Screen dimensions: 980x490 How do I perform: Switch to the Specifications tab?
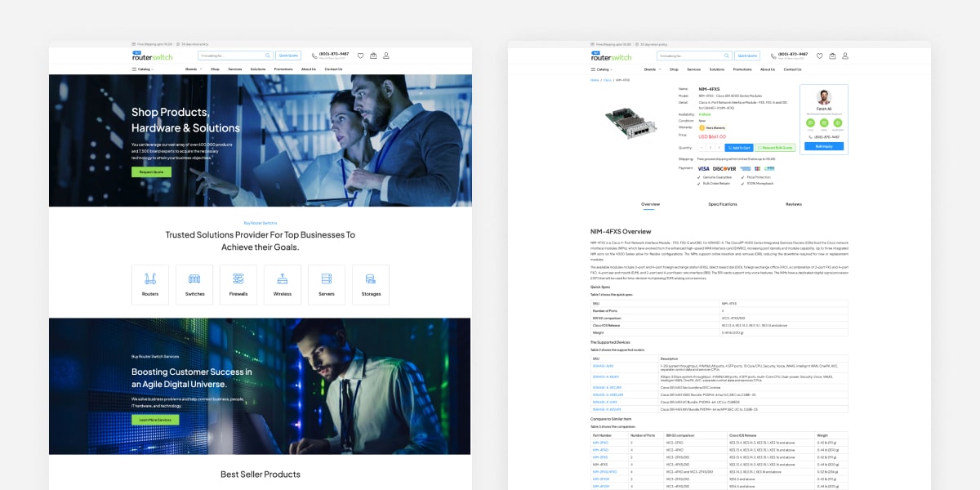coord(723,204)
